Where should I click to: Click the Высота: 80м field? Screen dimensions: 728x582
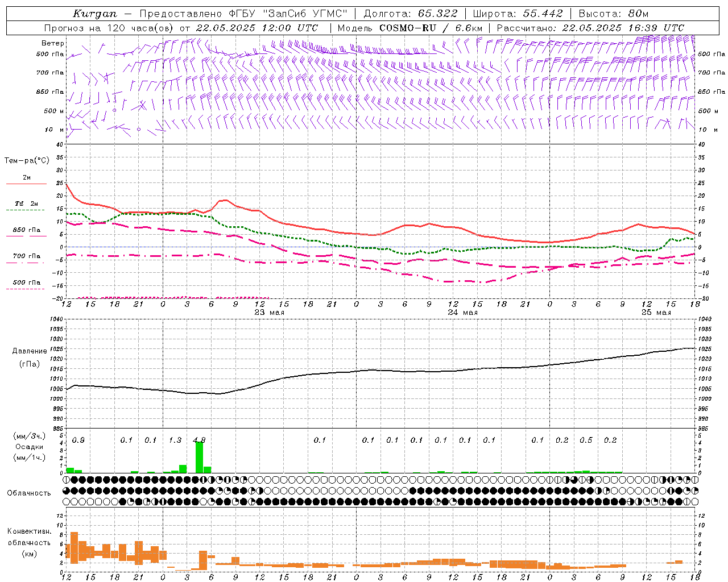[614, 14]
